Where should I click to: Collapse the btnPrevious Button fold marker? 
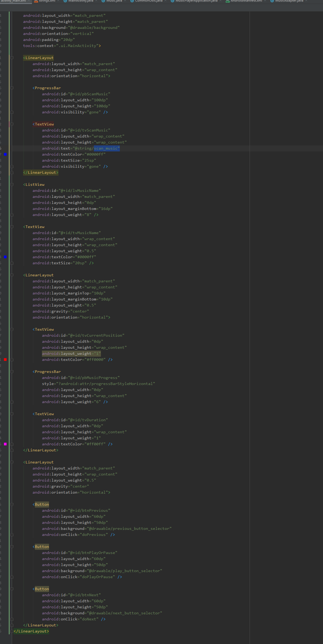coord(12,504)
